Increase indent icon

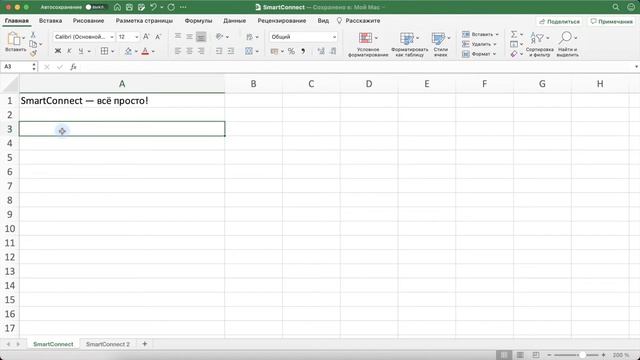click(231, 51)
